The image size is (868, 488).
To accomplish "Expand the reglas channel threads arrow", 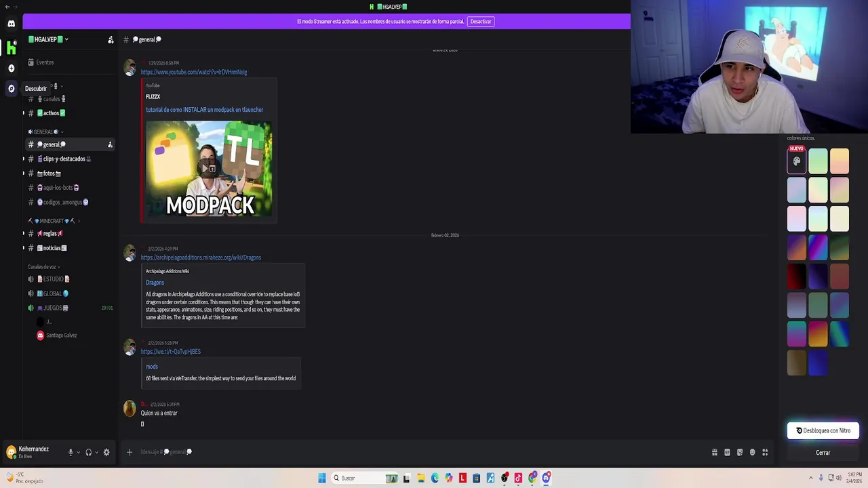I will (x=24, y=234).
